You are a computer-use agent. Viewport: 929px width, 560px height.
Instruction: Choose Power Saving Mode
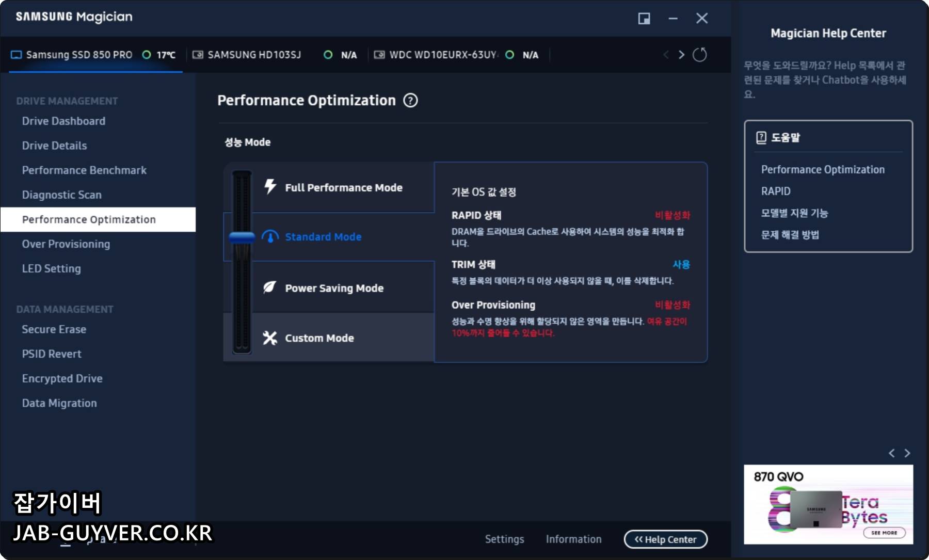[x=343, y=287]
